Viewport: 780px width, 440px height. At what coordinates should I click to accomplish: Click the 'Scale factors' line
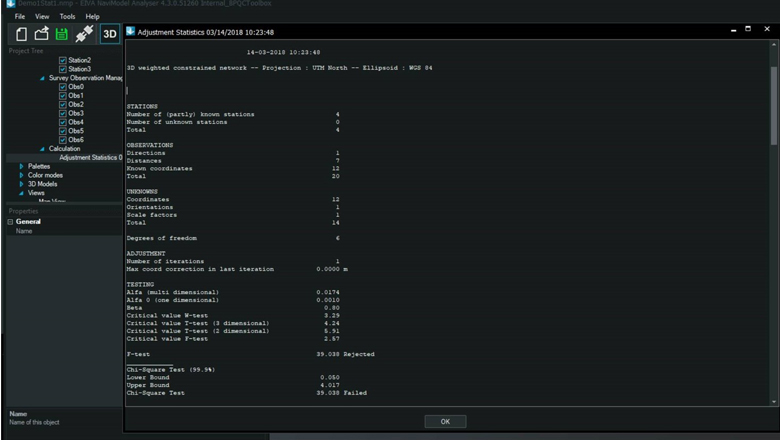click(x=233, y=215)
